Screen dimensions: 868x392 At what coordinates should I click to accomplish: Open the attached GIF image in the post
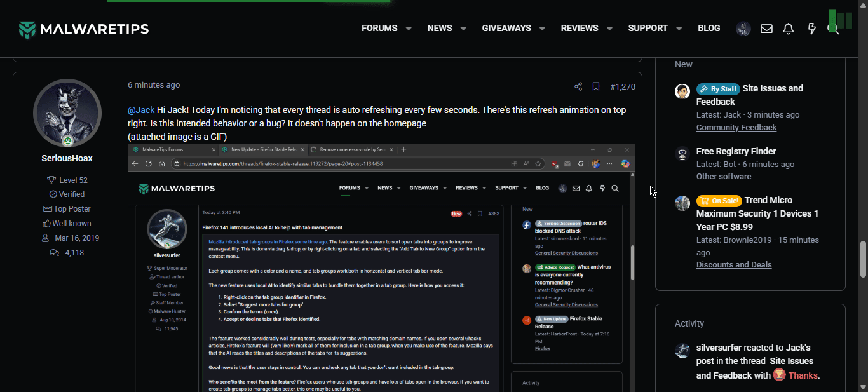[x=381, y=267]
